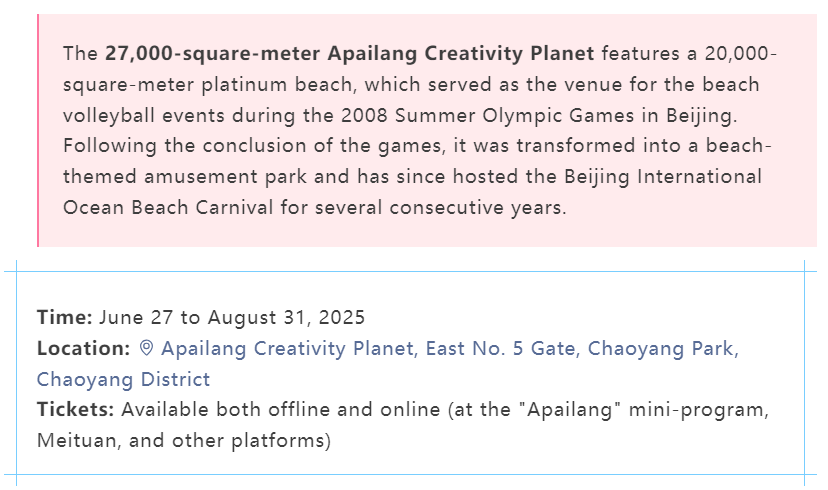Click the bold Tickets: label
The width and height of the screenshot is (828, 490).
(76, 410)
